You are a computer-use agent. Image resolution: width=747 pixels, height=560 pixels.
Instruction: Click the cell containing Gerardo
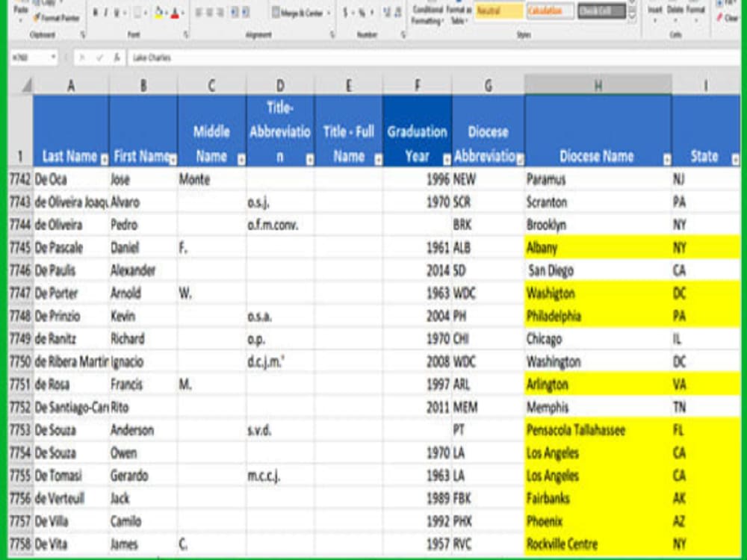143,476
